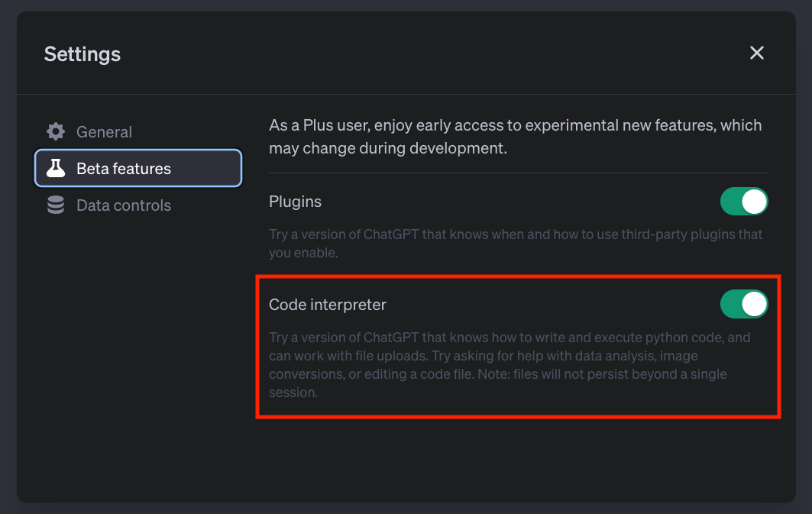The image size is (812, 514).
Task: Close the Settings dialog with the X
Action: (756, 53)
